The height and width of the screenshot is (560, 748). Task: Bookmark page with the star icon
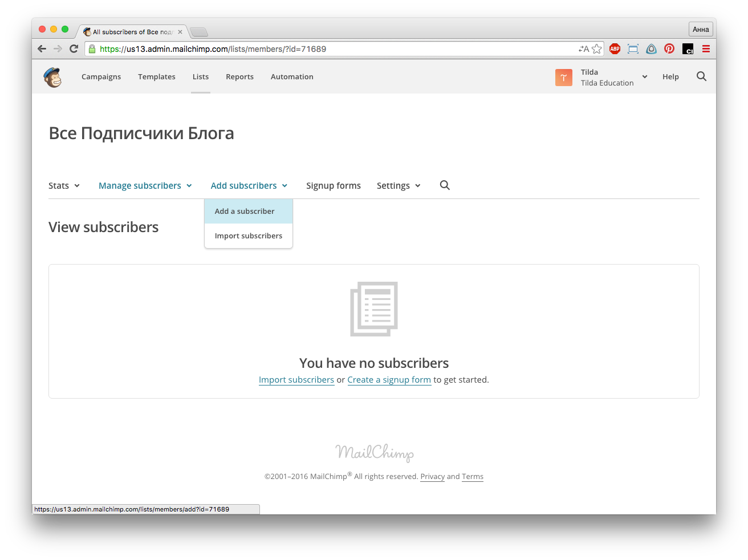[596, 49]
